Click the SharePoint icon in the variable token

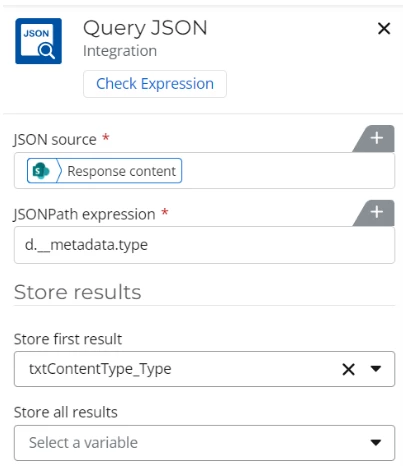(x=41, y=171)
